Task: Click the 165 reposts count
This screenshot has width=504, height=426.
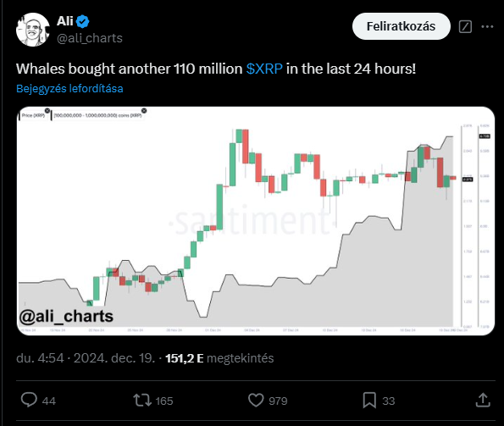Action: (164, 401)
